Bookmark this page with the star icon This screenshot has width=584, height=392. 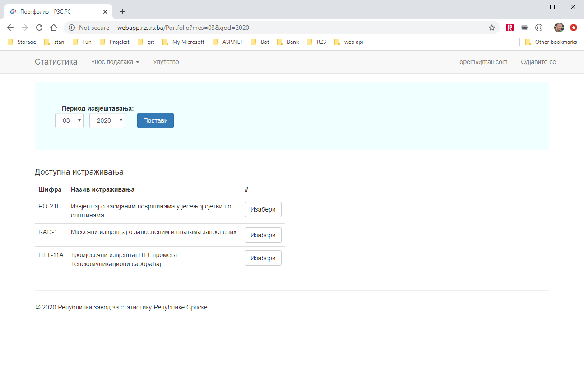[492, 28]
